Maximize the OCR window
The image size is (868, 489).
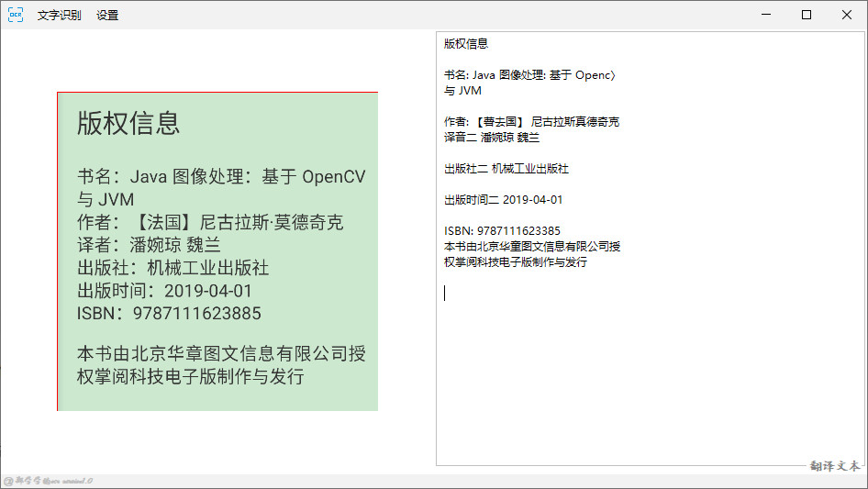(x=807, y=15)
